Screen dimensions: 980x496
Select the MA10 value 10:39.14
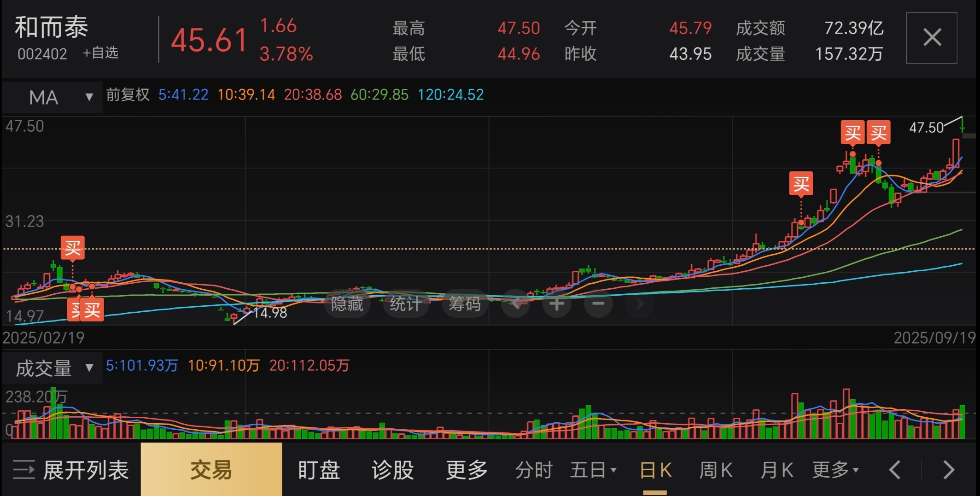246,95
